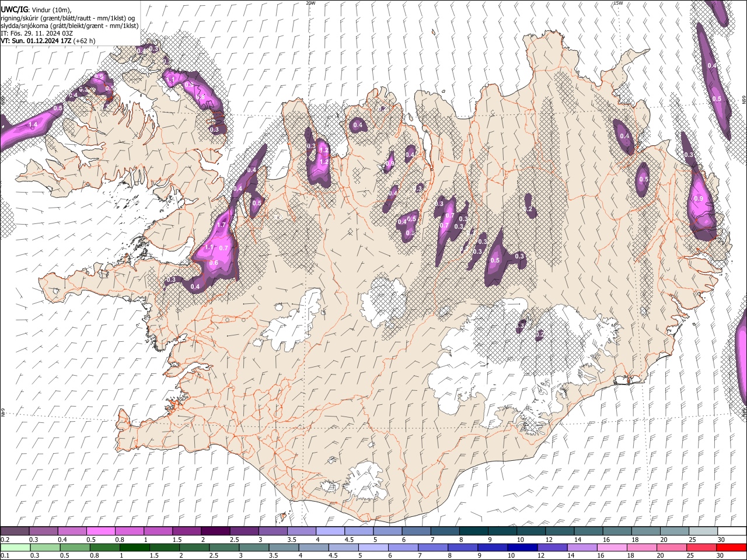Pick the grey-green 3 swatch, lower scale
This screenshot has width=747, height=560.
(x=253, y=547)
